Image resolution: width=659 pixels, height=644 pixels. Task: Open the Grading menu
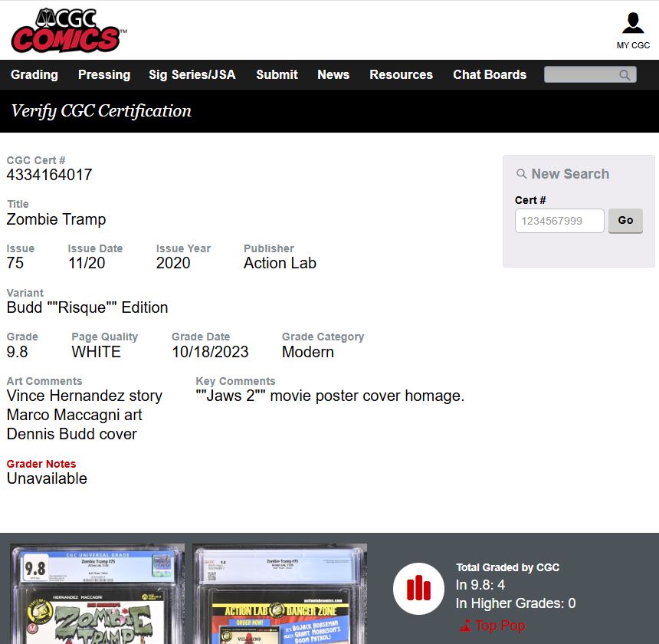pyautogui.click(x=34, y=74)
